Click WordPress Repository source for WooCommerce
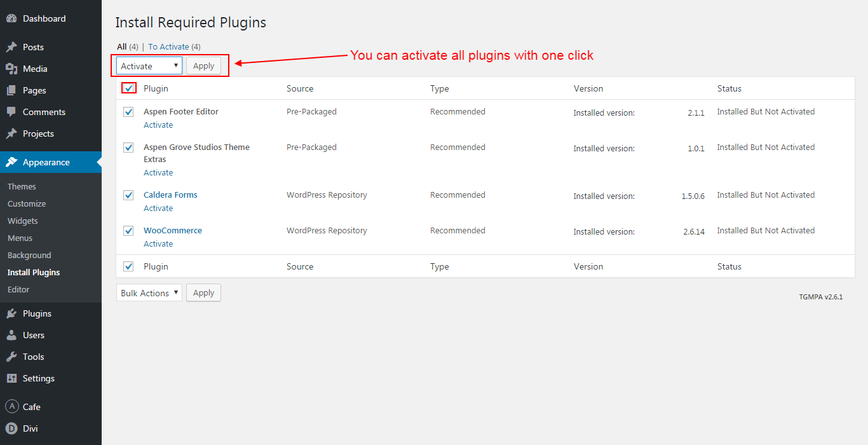868x445 pixels. (x=327, y=231)
